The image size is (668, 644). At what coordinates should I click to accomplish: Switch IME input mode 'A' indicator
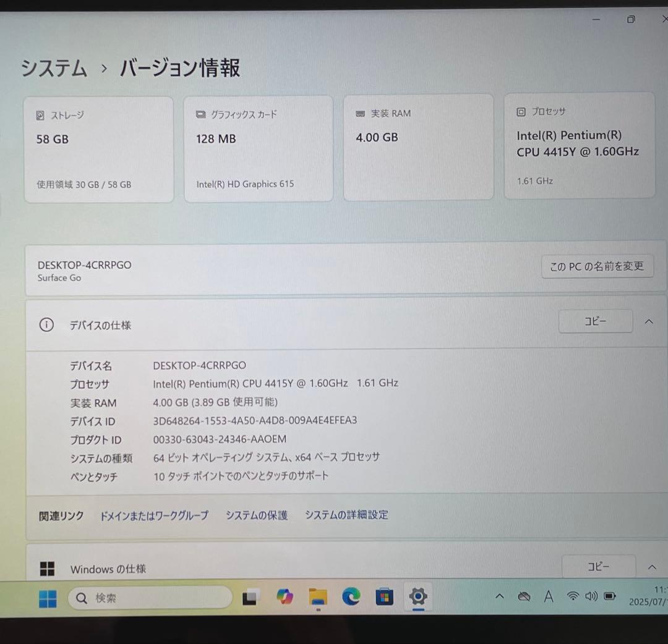click(549, 596)
